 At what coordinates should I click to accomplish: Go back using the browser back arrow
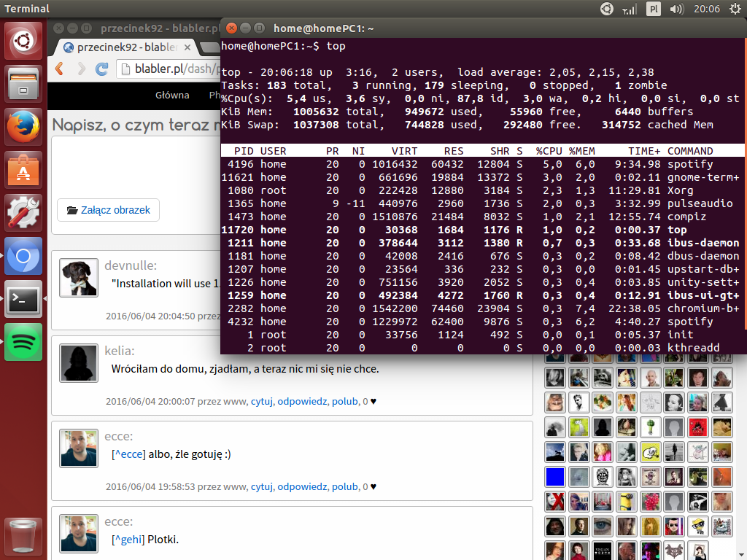(61, 69)
